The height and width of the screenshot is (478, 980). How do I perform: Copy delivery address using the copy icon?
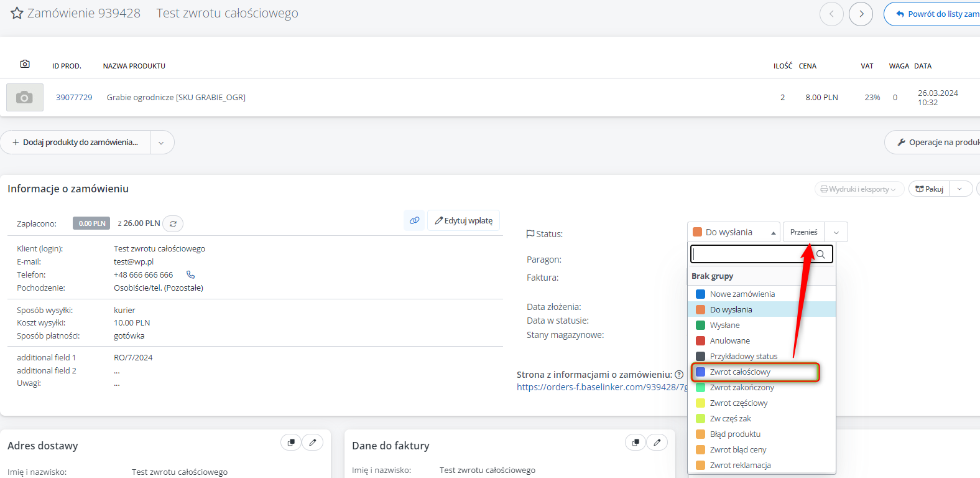[x=291, y=443]
